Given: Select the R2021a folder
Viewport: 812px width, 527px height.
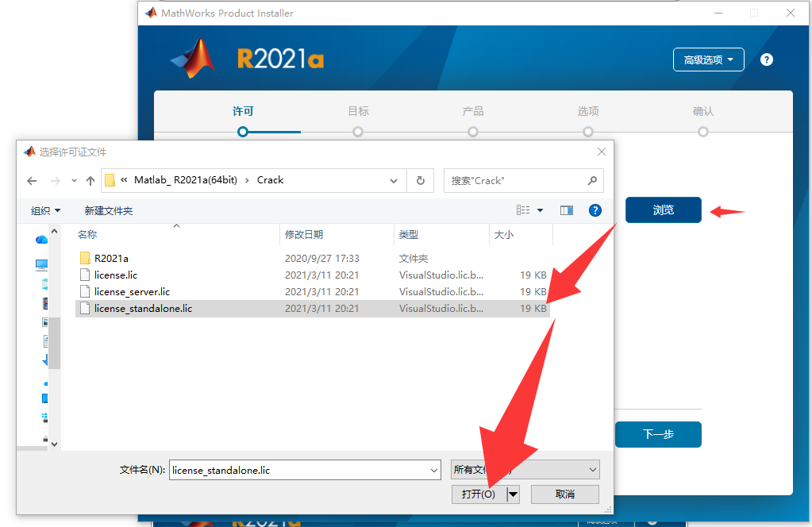Looking at the screenshot, I should (x=312, y=258).
